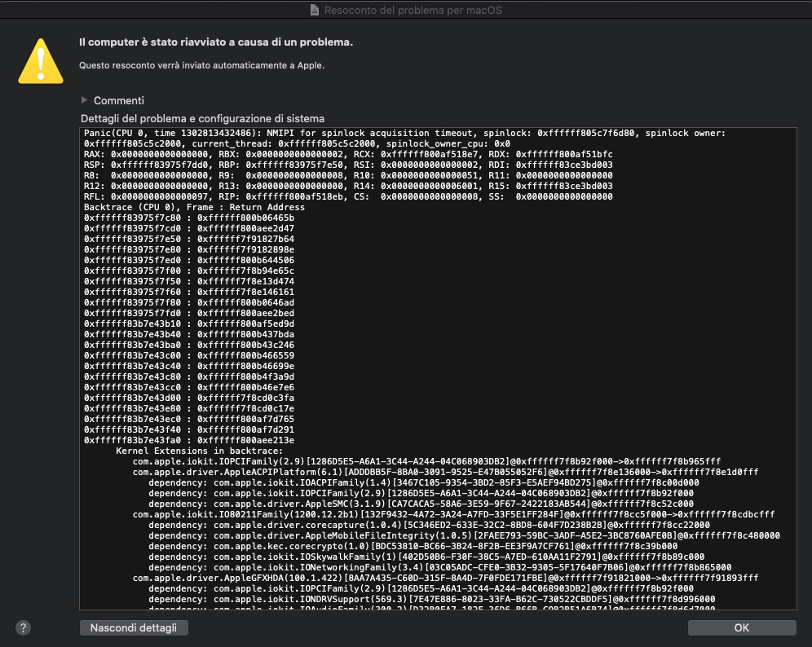Click the document icon in title bar
812x647 pixels.
(x=314, y=10)
